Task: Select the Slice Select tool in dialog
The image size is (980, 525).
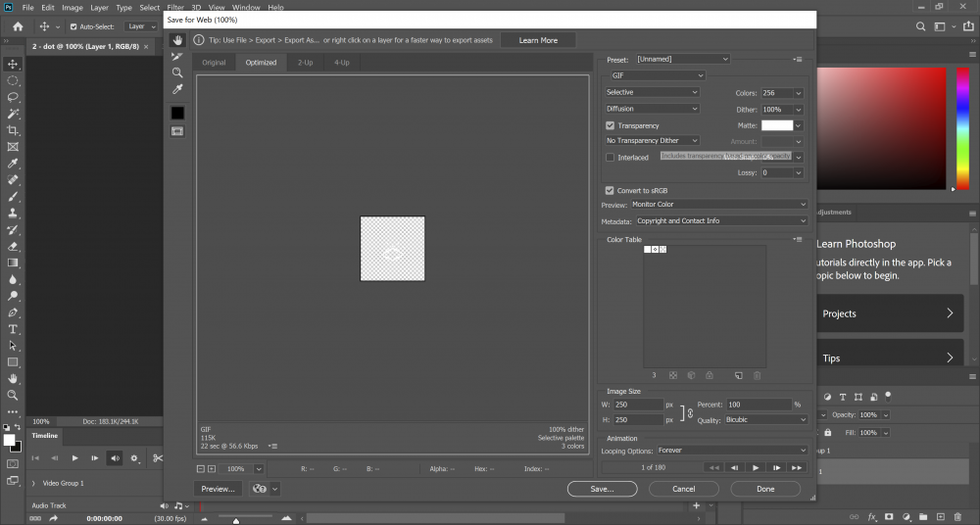Action: coord(177,57)
